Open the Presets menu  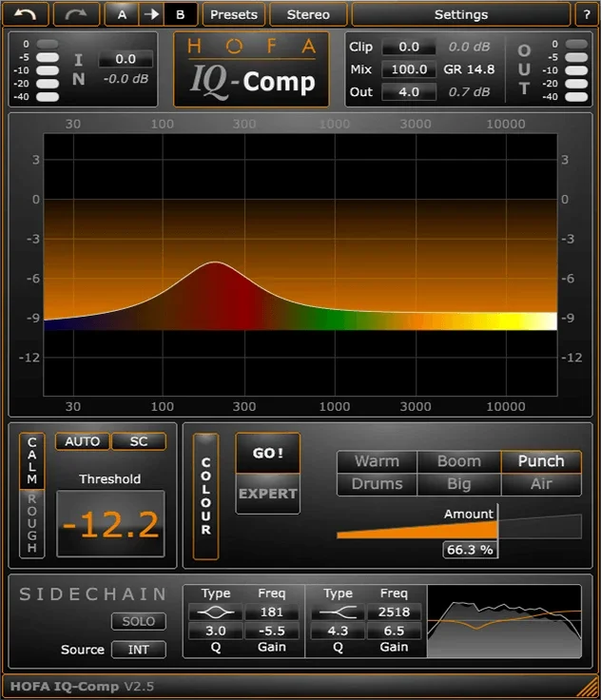tap(234, 14)
